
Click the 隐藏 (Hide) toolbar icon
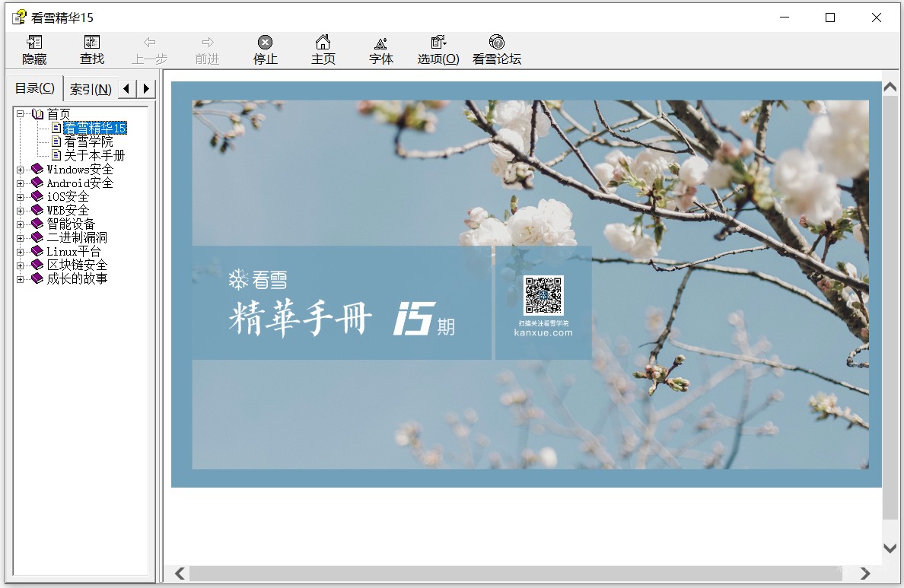tap(34, 42)
